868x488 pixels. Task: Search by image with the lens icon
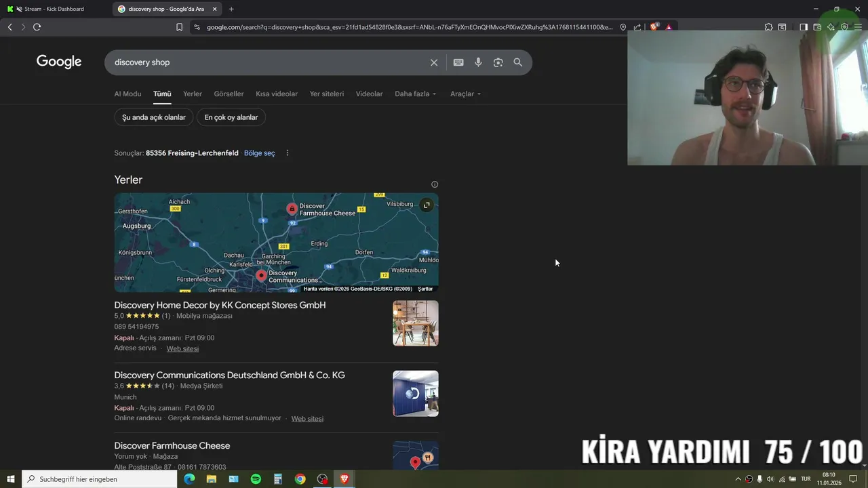(x=498, y=62)
